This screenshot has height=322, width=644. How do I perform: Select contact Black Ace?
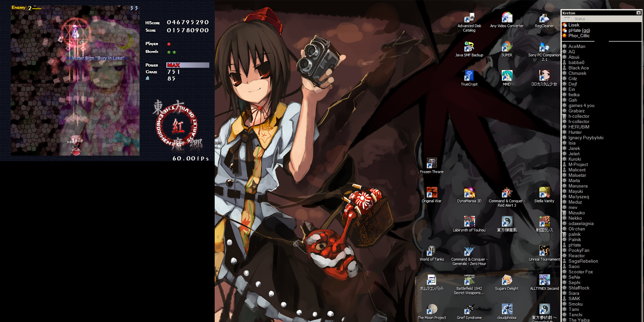point(578,68)
